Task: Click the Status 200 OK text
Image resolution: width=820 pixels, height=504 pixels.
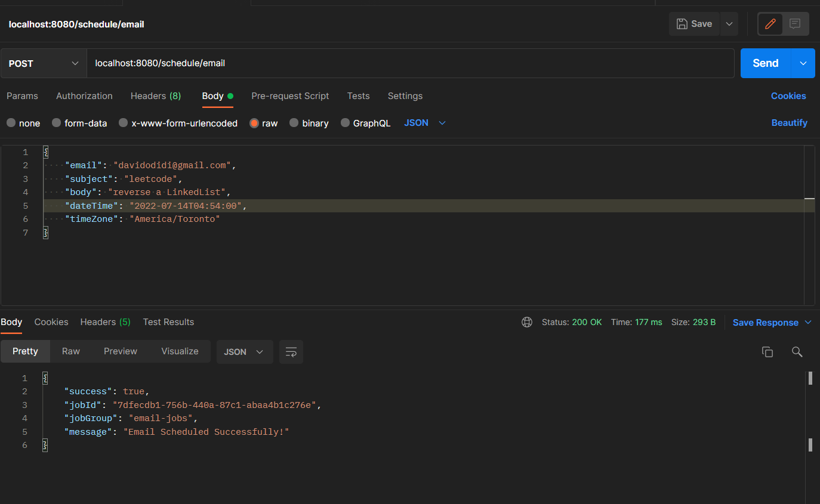Action: tap(572, 322)
